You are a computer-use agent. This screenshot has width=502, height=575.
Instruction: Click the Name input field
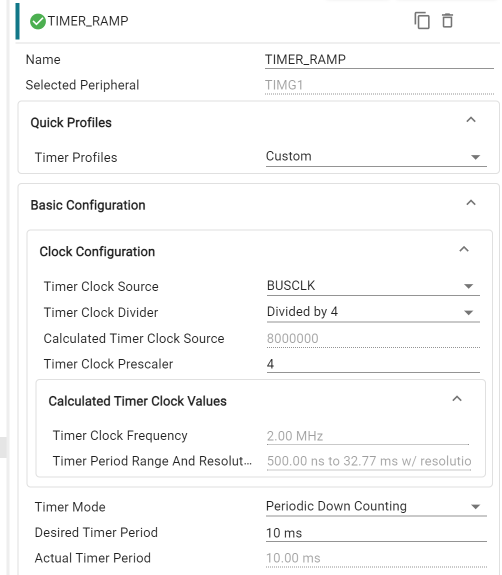tap(379, 60)
